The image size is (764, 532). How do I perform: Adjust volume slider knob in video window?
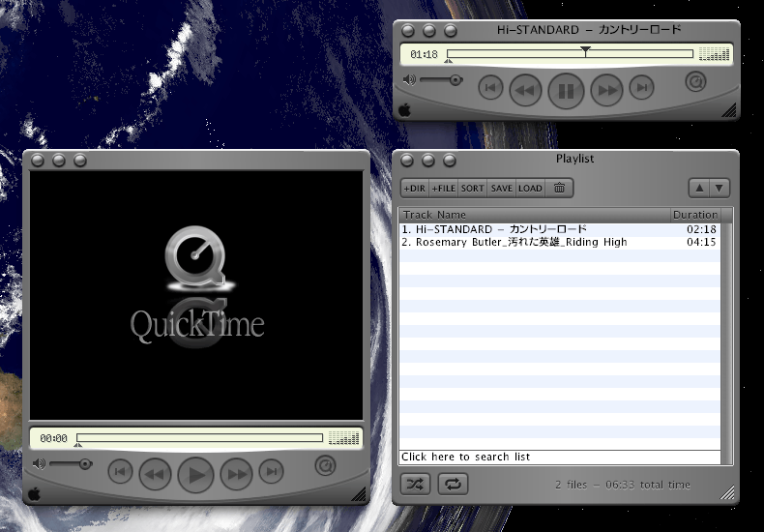point(85,463)
